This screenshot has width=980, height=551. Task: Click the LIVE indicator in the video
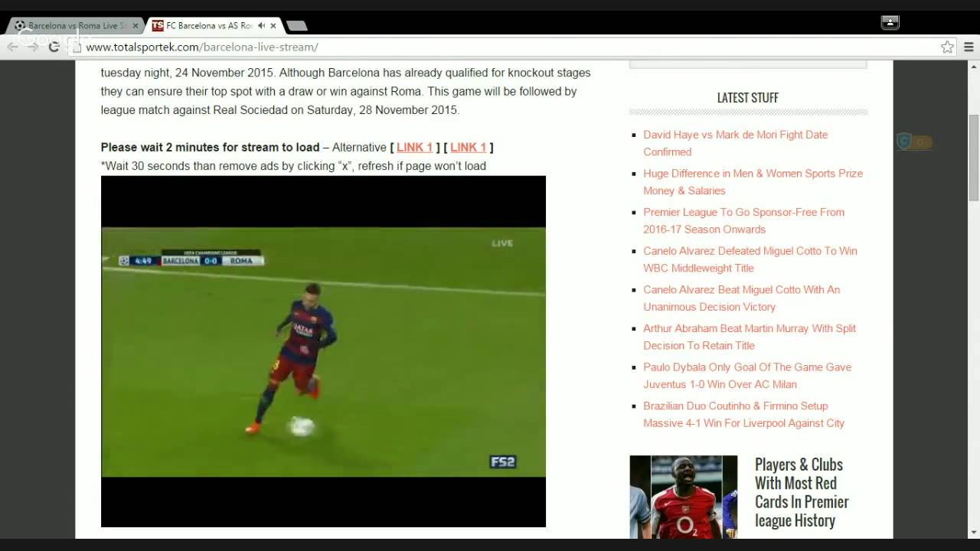click(502, 243)
